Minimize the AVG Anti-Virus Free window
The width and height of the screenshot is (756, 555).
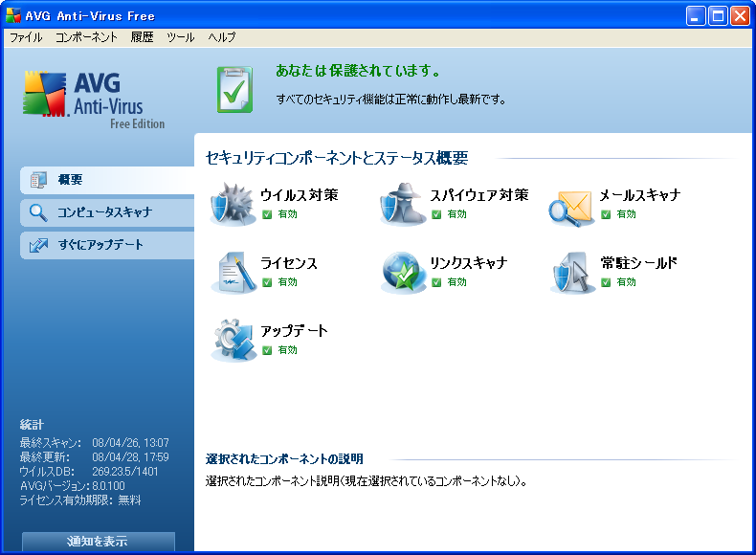coord(696,16)
